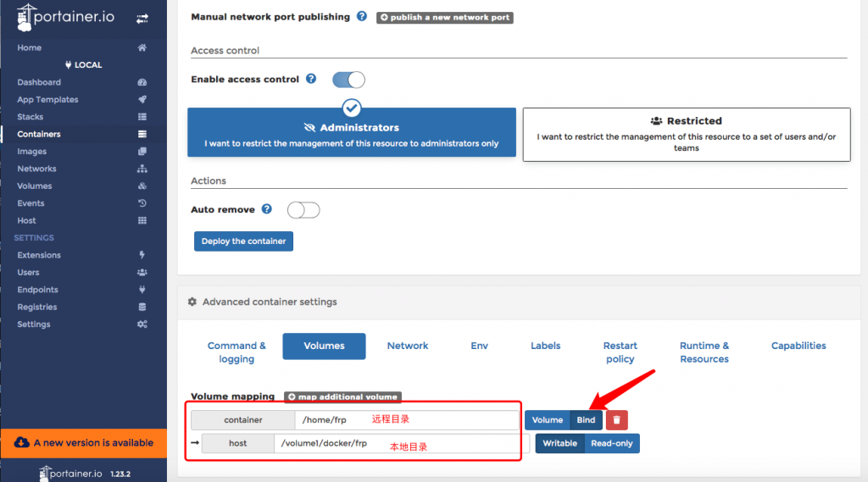This screenshot has width=868, height=482.
Task: Click the sidebar collapse arrows icon
Action: coord(142,18)
